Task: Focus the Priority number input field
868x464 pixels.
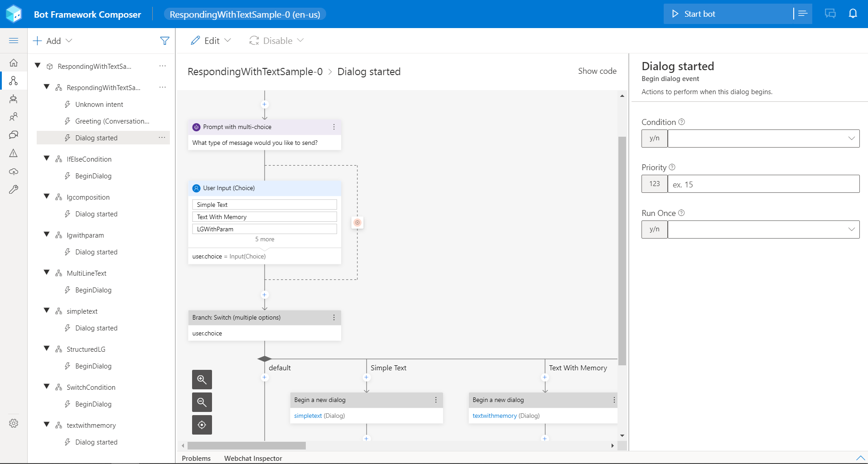Action: pyautogui.click(x=763, y=184)
